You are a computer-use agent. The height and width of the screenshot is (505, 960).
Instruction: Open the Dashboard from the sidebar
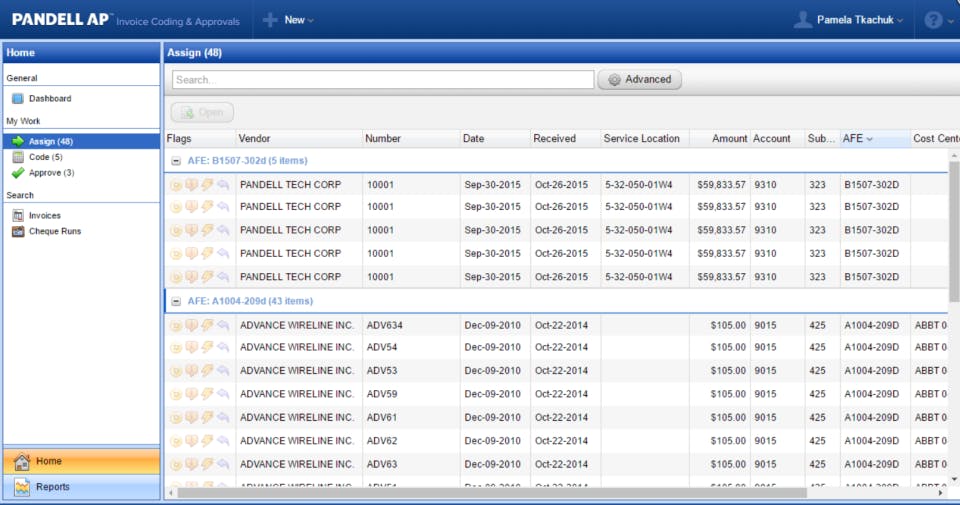pyautogui.click(x=50, y=99)
